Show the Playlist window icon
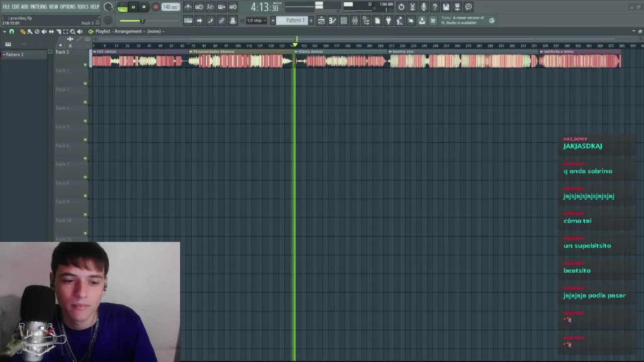The height and width of the screenshot is (362, 644). click(321, 21)
